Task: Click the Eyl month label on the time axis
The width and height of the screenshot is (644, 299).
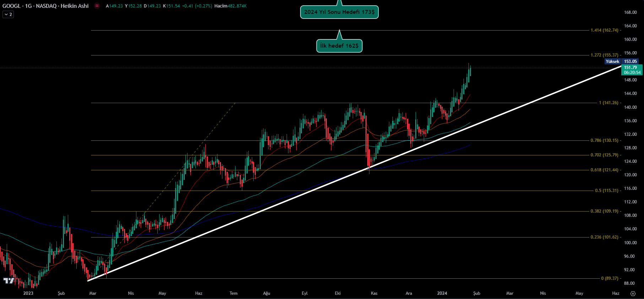Action: point(304,293)
